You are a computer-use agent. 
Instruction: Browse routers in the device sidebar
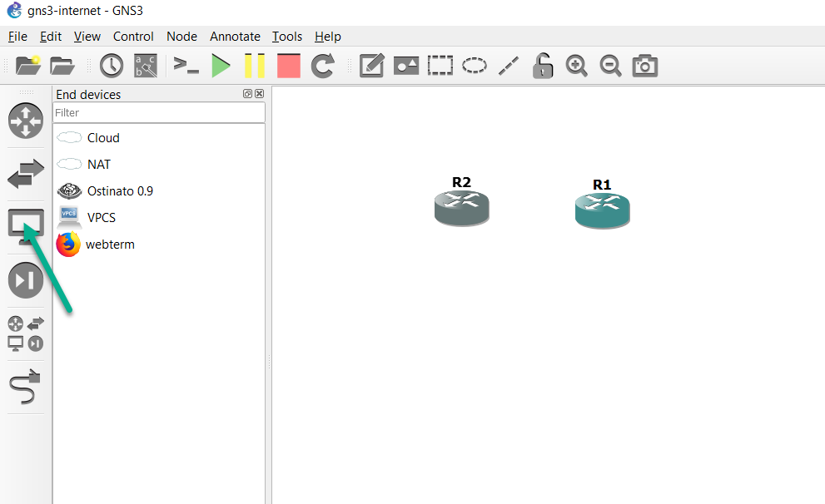pyautogui.click(x=26, y=121)
